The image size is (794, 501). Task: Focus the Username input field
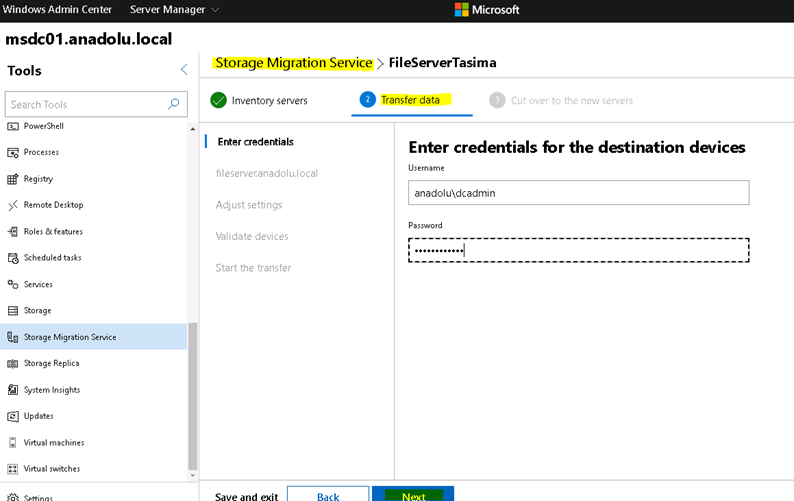(579, 192)
